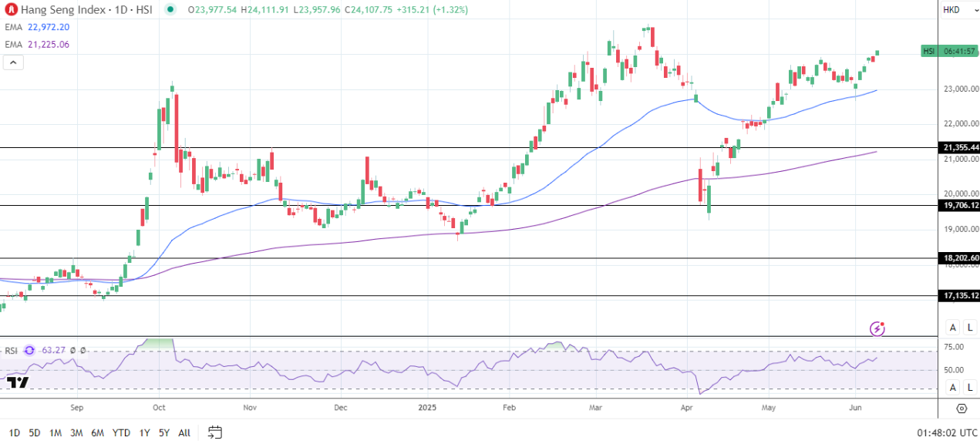The height and width of the screenshot is (444, 980).
Task: Toggle auto scale A on the RSI pane
Action: (952, 388)
